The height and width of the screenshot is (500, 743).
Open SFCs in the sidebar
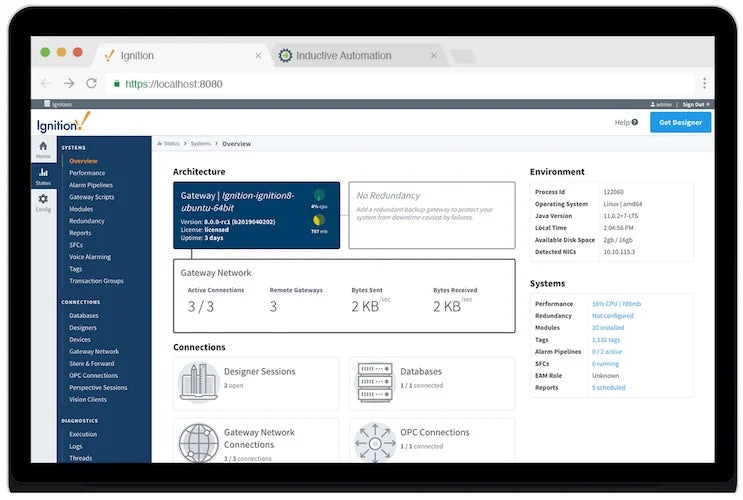point(76,245)
